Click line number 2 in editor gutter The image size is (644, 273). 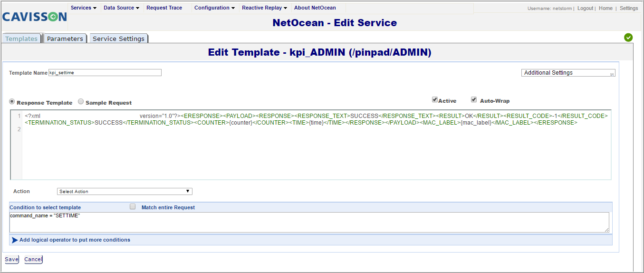click(19, 129)
